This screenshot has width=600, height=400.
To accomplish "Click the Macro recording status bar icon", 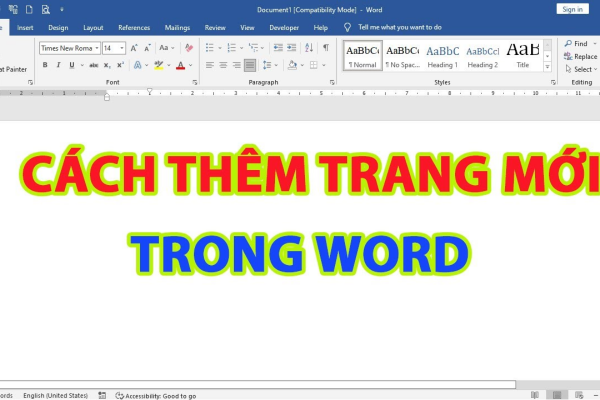I will [102, 395].
